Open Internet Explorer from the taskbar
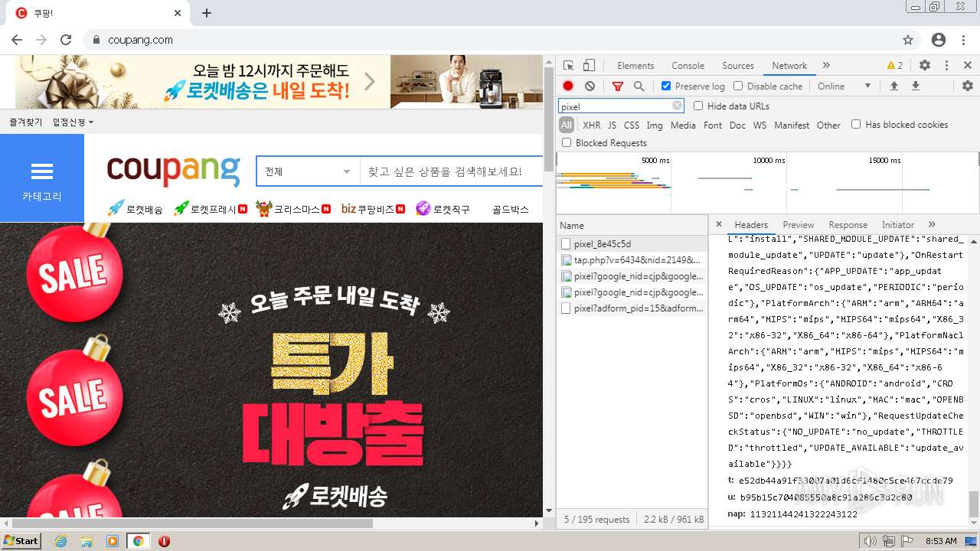 [x=60, y=541]
